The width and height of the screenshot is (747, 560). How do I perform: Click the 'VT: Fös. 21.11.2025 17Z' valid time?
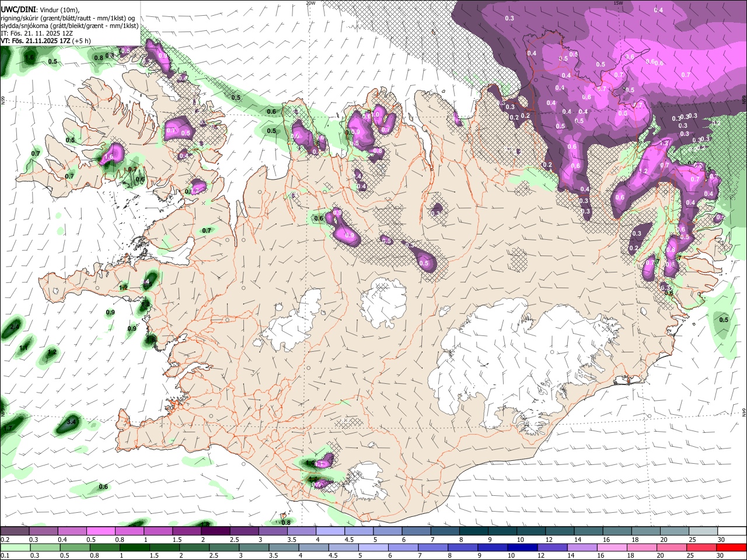(x=35, y=41)
